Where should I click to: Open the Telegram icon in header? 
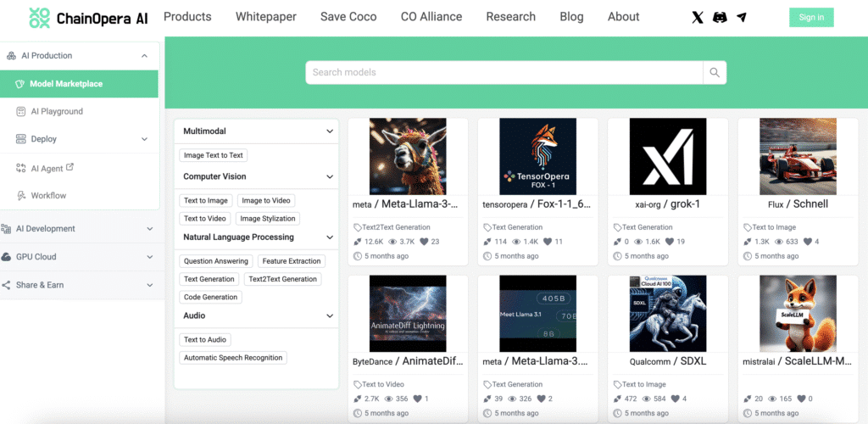(742, 17)
